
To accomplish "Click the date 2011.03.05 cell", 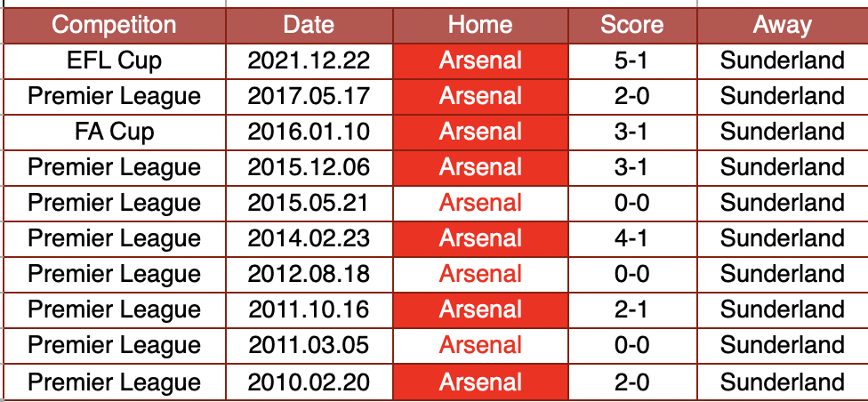I will [x=309, y=345].
